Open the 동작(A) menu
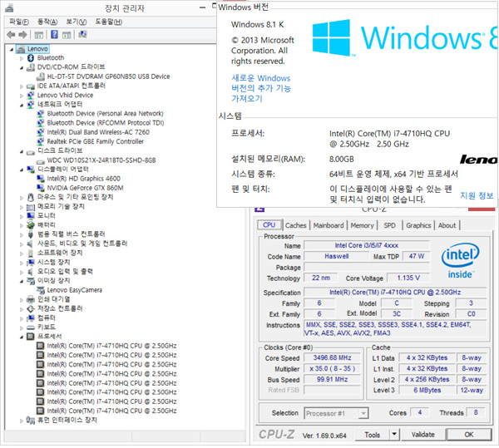The image size is (499, 448). pyautogui.click(x=47, y=22)
